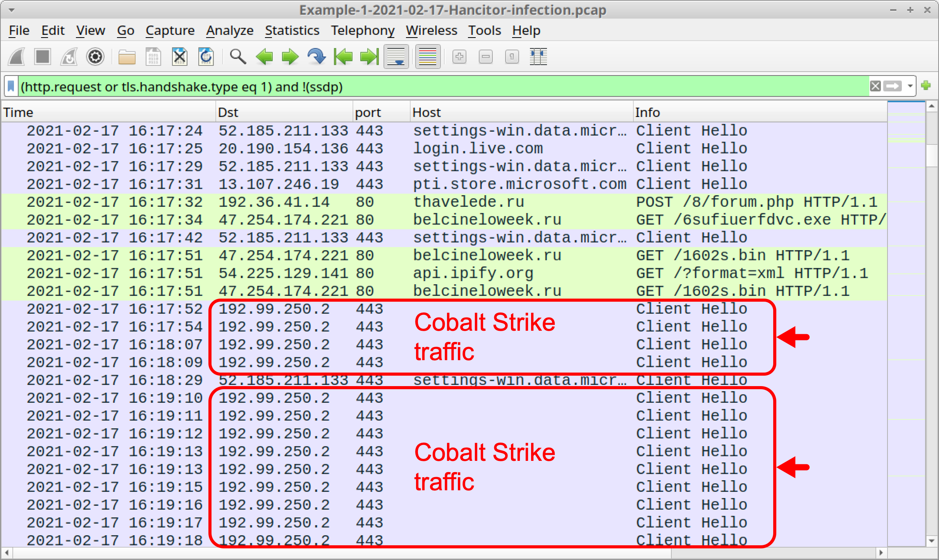
Task: Sort packets by Info column
Action: click(760, 112)
